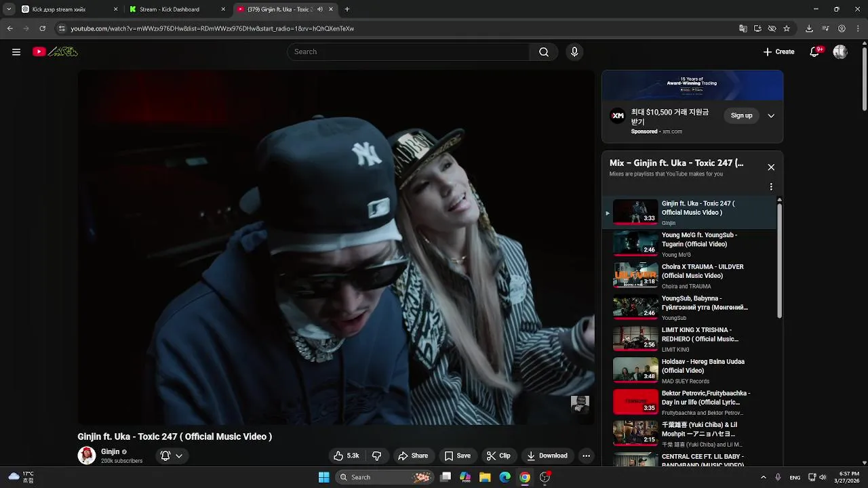The image size is (868, 488).
Task: Open more video actions three-dot menu
Action: click(x=587, y=456)
